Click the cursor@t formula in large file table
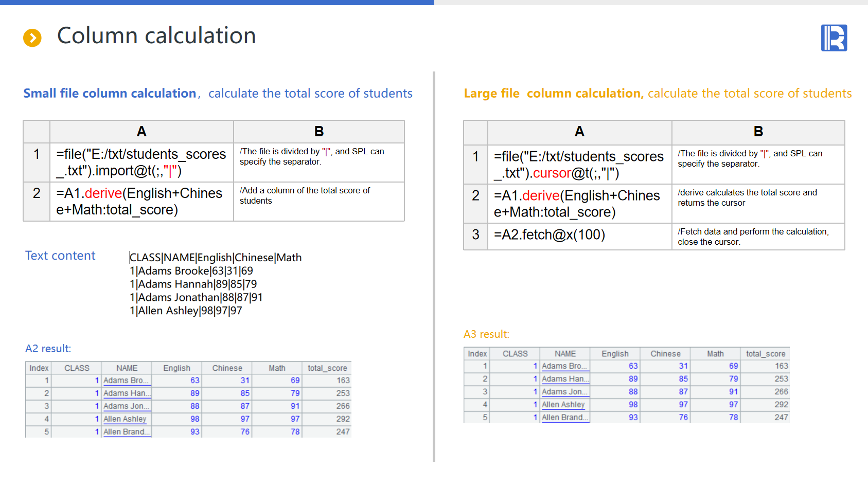868x488 pixels. point(579,165)
